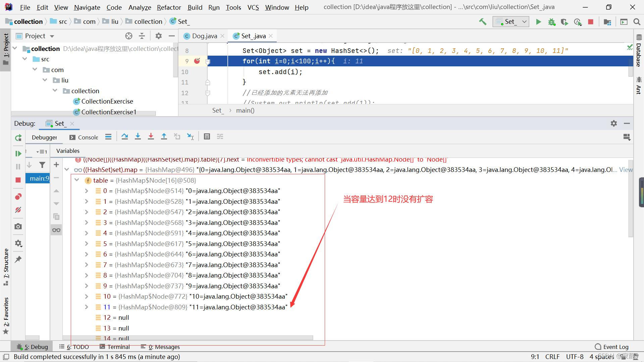644x362 pixels.
Task: Pin the debug tab with pin icon
Action: 18,259
